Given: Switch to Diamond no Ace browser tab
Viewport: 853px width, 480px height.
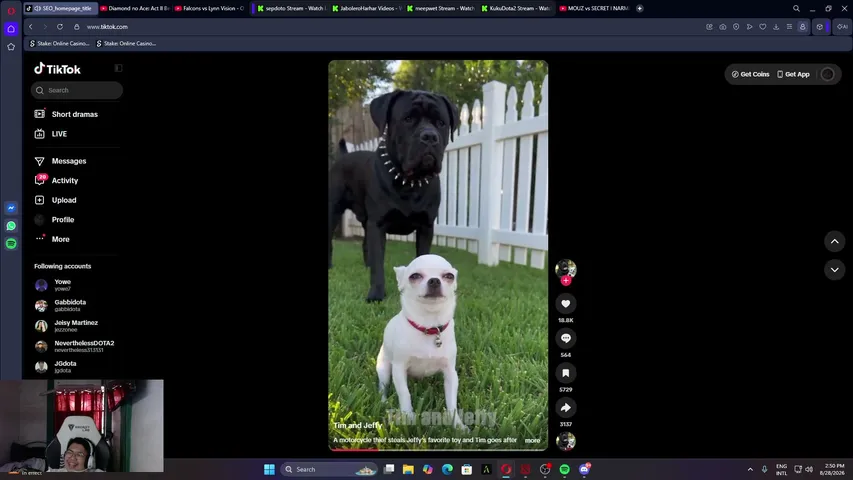Looking at the screenshot, I should click(135, 8).
